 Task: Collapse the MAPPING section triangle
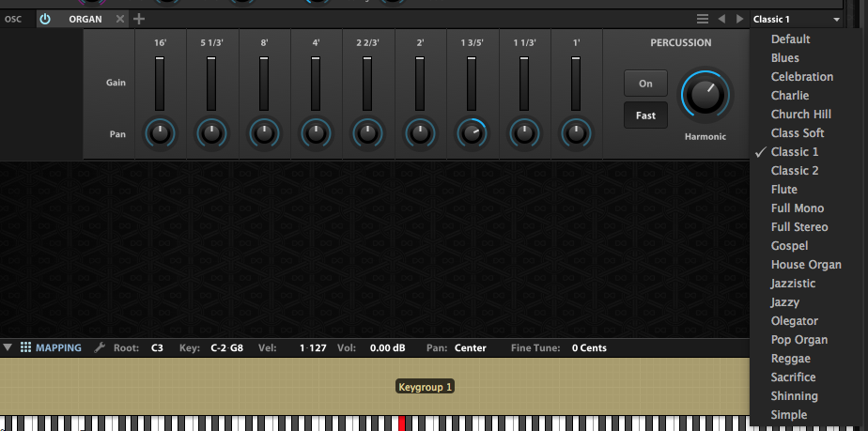[8, 348]
